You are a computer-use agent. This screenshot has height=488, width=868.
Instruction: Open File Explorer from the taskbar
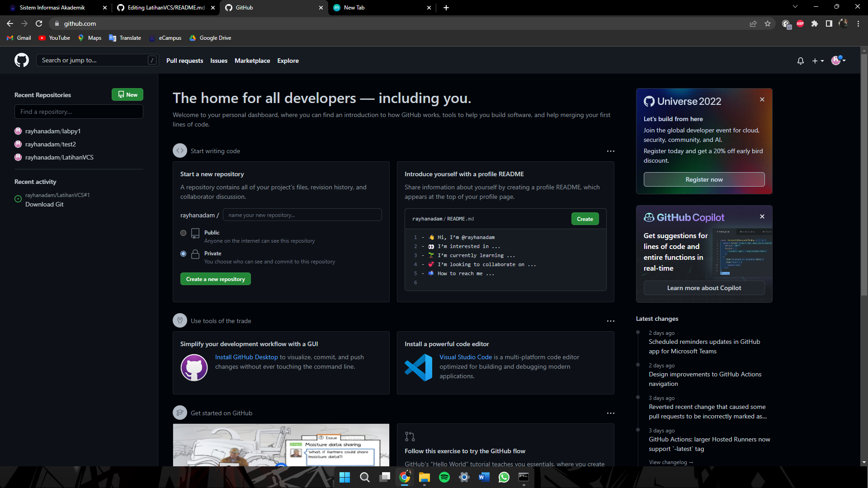[424, 477]
